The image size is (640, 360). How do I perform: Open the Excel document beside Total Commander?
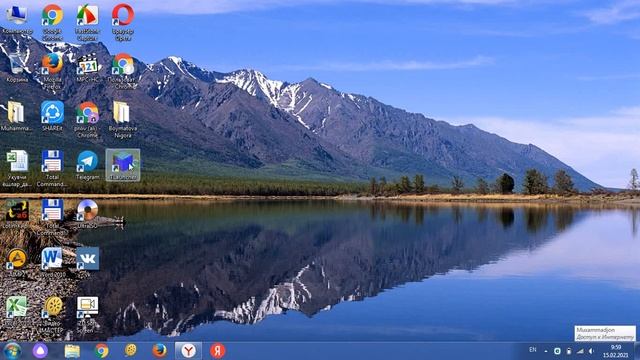pos(17,168)
